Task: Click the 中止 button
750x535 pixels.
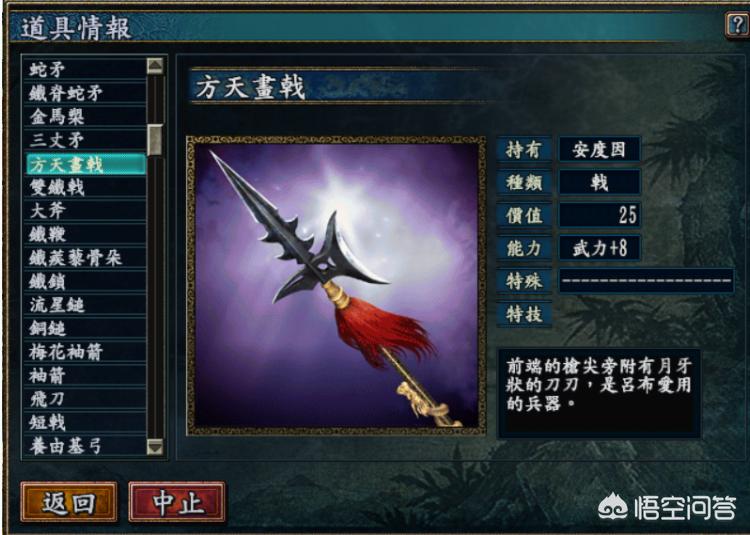Action: tap(177, 502)
